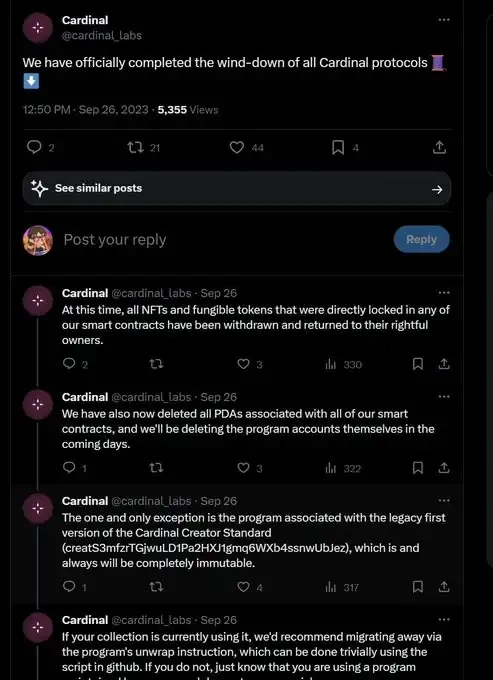Open @cardinal_labs handle in main post
The height and width of the screenshot is (680, 493).
pos(102,35)
